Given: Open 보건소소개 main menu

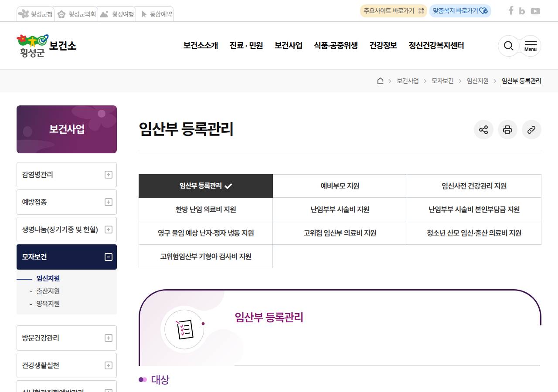Looking at the screenshot, I should tap(201, 46).
